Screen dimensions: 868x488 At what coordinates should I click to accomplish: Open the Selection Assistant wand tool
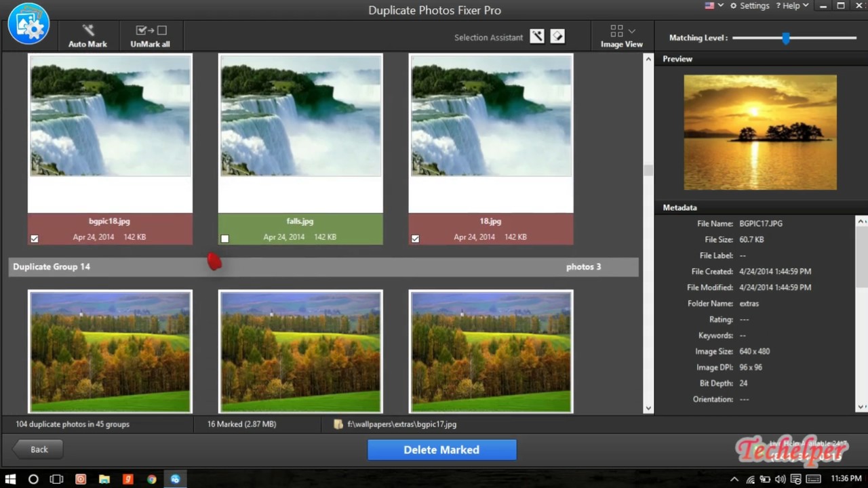tap(537, 37)
